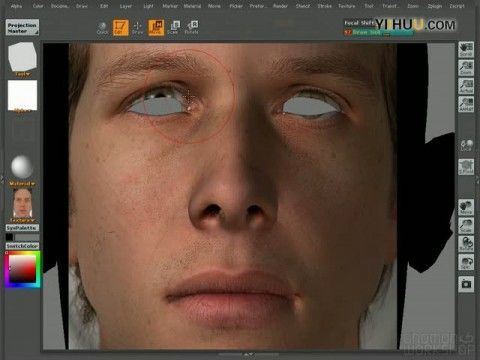Viewport: 480px width, 360px height.
Task: Click the Frame object icon
Action: pos(466,167)
